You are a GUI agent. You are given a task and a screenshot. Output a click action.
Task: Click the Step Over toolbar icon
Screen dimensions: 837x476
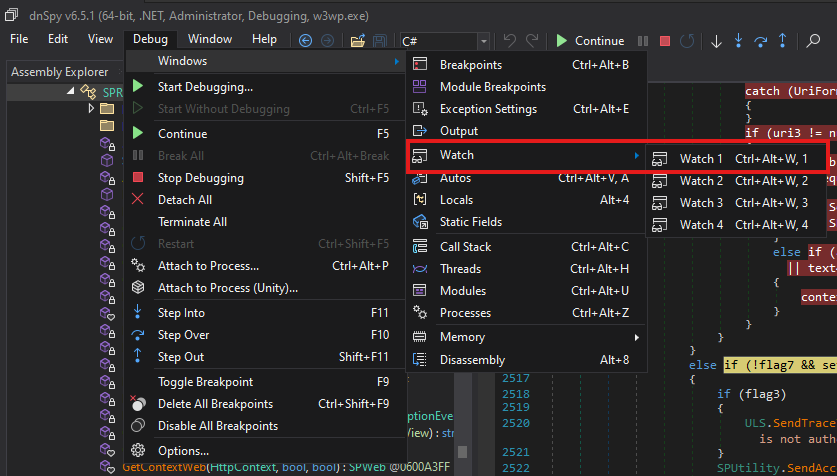(760, 41)
